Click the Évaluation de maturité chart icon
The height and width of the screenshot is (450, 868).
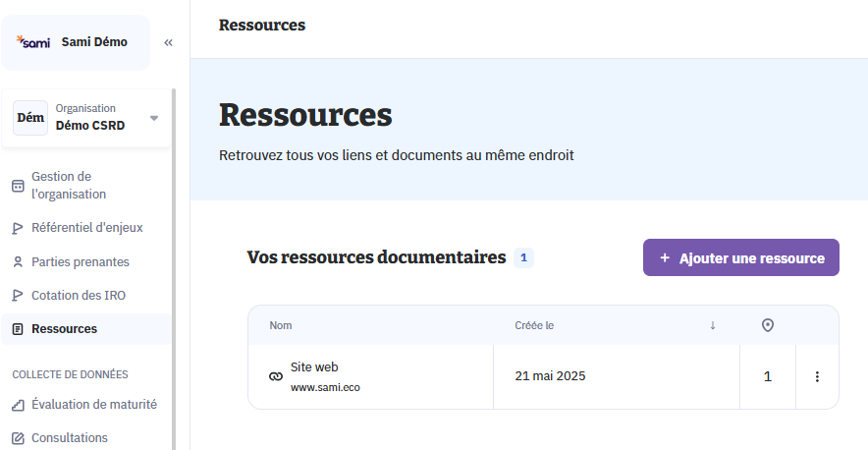point(18,405)
